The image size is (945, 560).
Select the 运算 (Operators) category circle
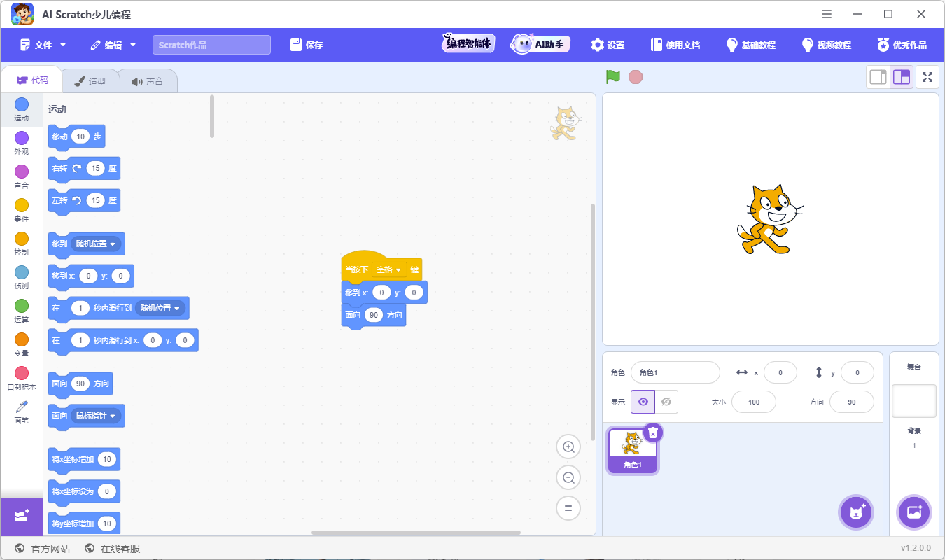(x=22, y=306)
